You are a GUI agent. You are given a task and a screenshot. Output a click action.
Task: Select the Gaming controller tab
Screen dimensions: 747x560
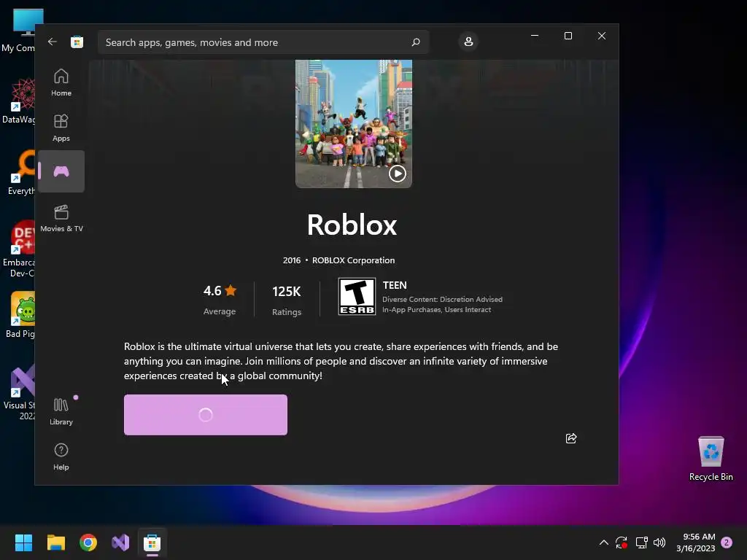click(61, 171)
